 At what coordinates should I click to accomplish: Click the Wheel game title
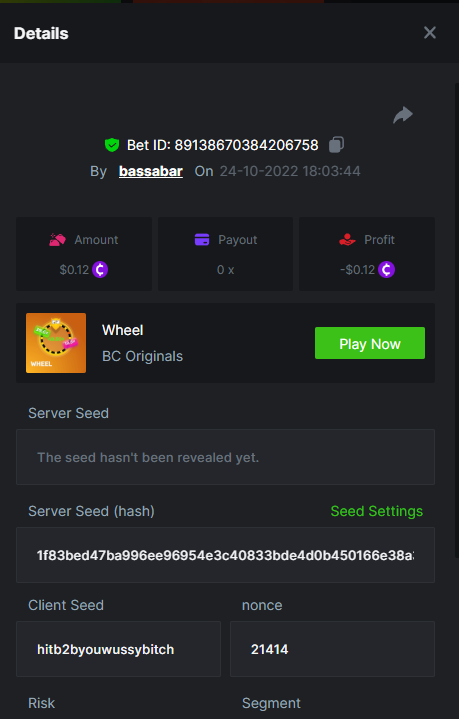tap(122, 330)
